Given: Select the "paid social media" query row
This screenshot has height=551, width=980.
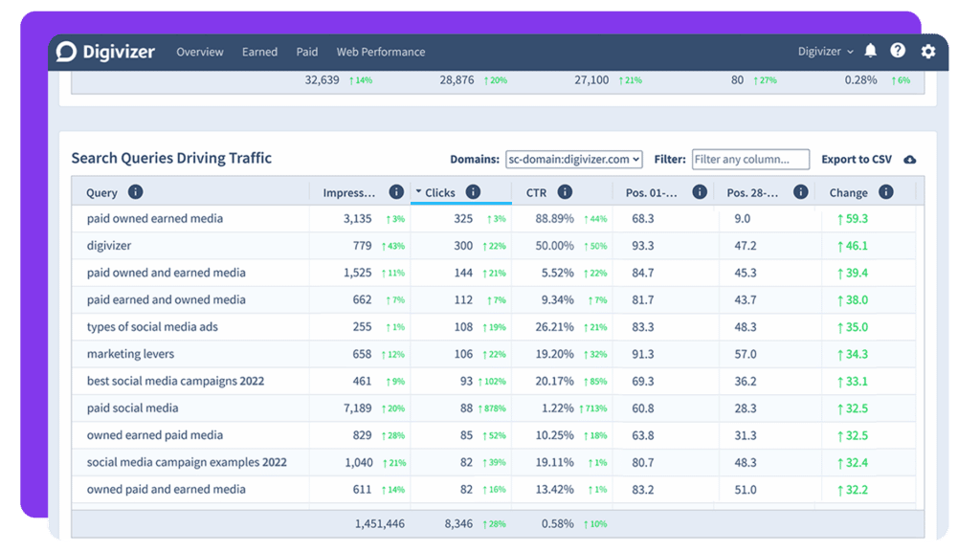Looking at the screenshot, I should 133,408.
